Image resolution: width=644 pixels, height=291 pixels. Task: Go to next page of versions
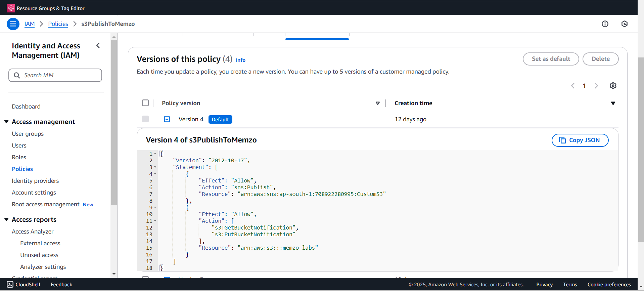point(596,86)
